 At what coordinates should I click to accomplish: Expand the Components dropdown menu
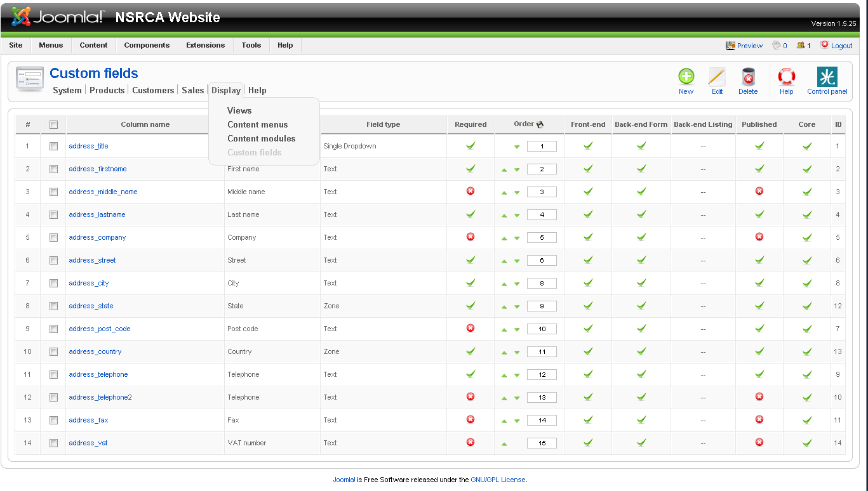point(147,46)
